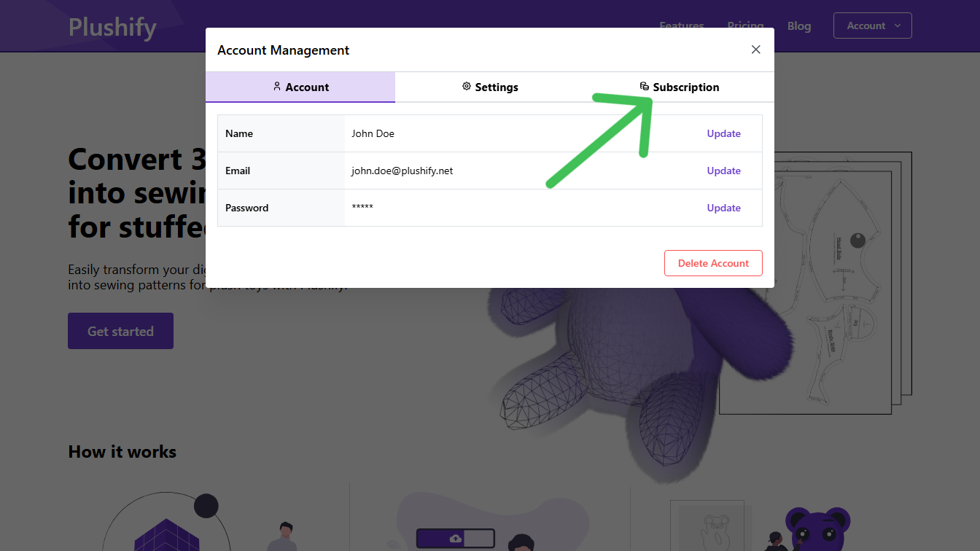Click the Get started button
This screenshot has height=551, width=980.
pos(120,330)
